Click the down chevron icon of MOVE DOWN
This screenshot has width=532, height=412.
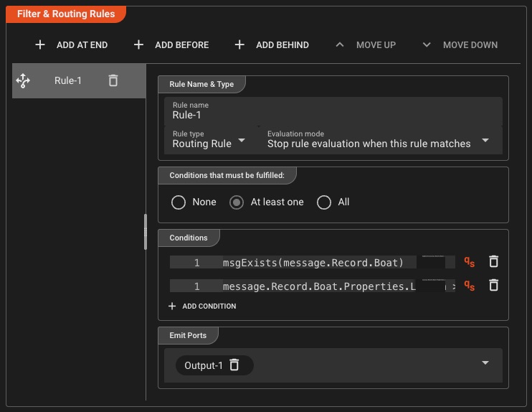click(x=427, y=45)
